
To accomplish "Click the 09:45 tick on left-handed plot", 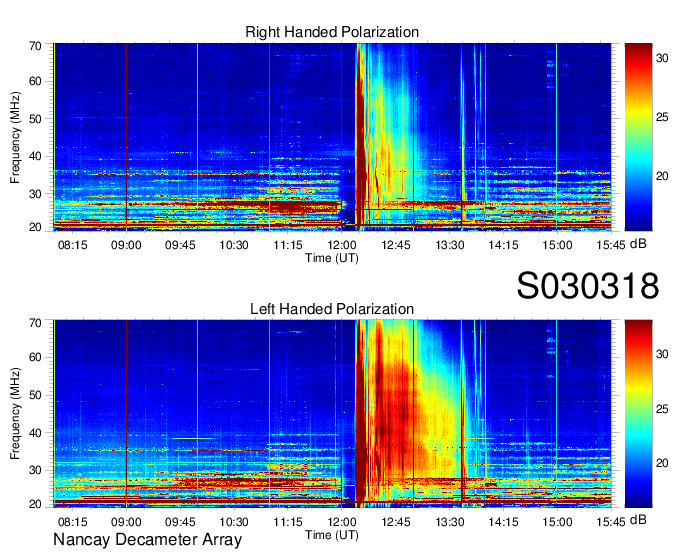I will click(x=180, y=522).
